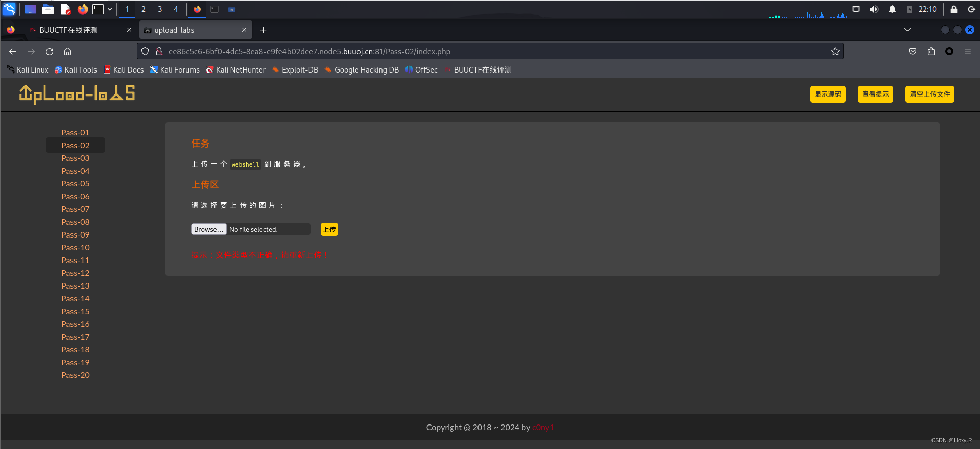The image size is (980, 449).
Task: Click the 清空上传文件 button
Action: click(929, 94)
